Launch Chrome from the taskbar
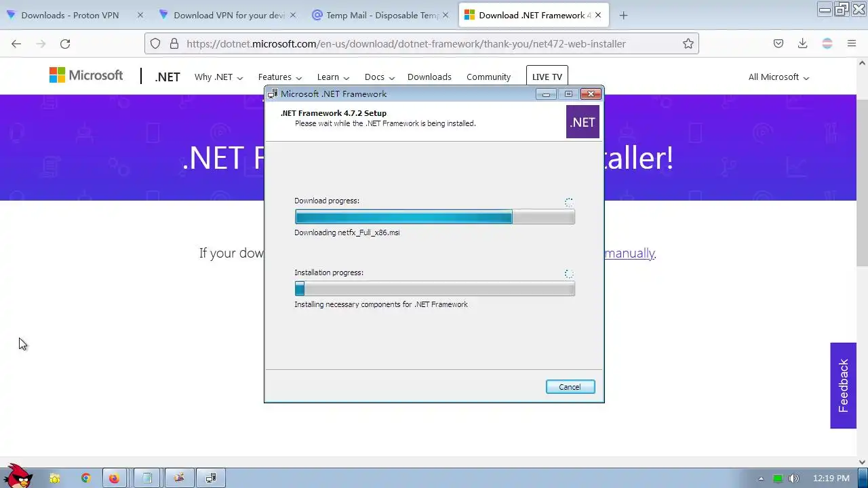 click(x=85, y=478)
